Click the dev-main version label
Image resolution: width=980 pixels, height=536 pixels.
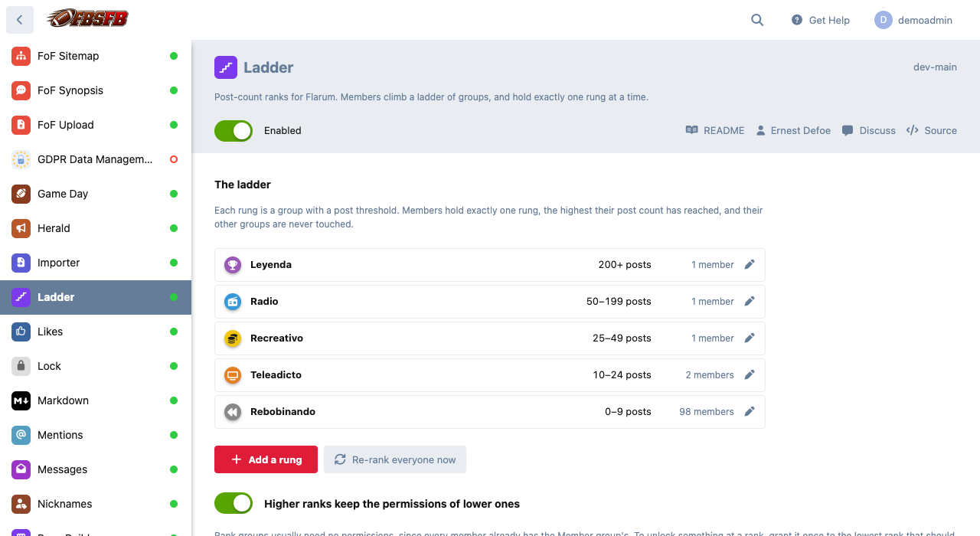point(935,67)
